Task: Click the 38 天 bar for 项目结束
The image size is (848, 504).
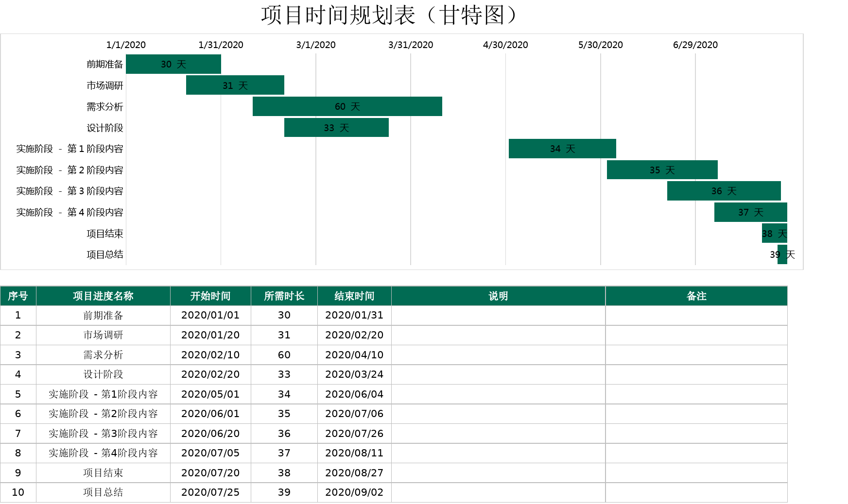Action: point(775,234)
